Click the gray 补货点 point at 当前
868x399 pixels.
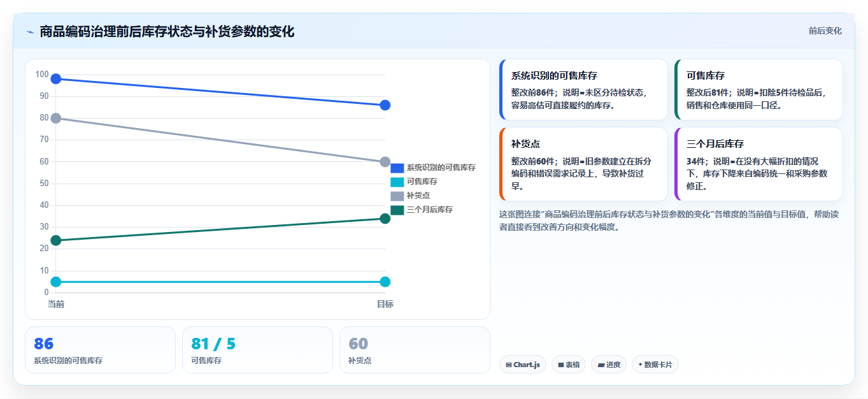click(x=56, y=118)
